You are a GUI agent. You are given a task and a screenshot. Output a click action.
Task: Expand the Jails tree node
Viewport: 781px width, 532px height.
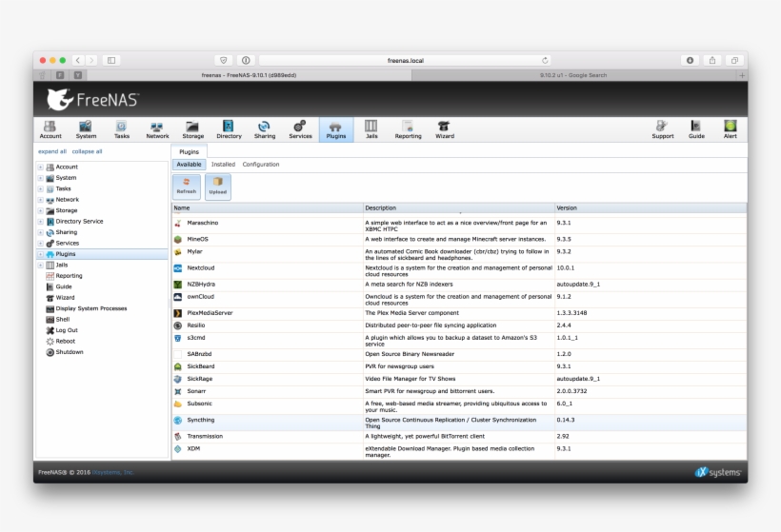(40, 266)
